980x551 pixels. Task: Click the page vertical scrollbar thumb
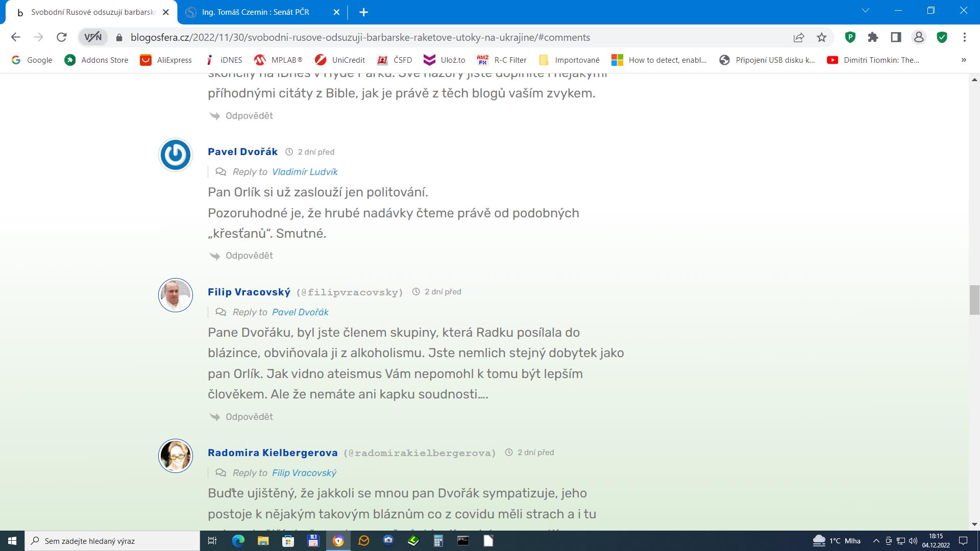coord(974,300)
